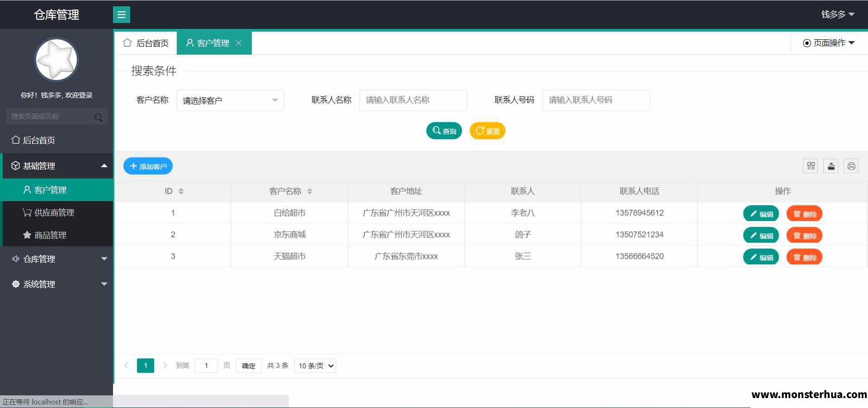Click the 共 3 条 total count
The width and height of the screenshot is (868, 408).
(x=278, y=366)
